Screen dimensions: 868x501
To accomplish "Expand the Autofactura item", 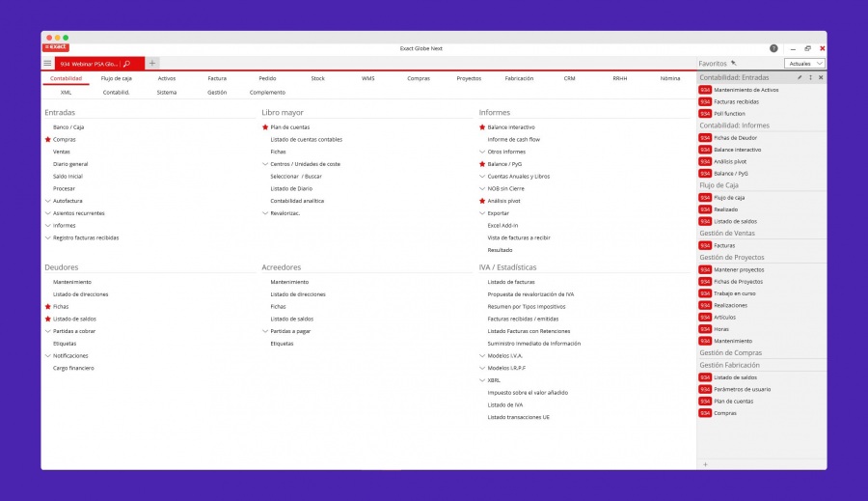I will [x=47, y=201].
